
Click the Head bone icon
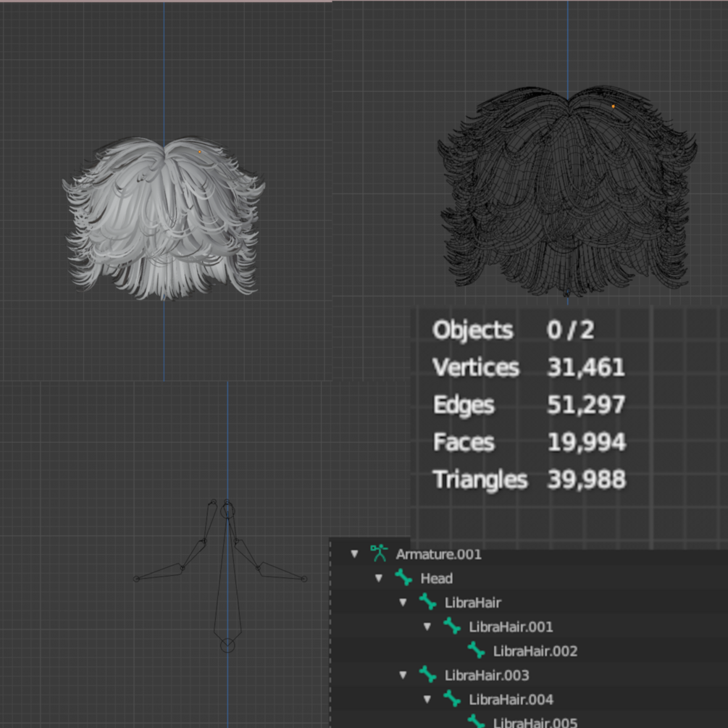(403, 577)
